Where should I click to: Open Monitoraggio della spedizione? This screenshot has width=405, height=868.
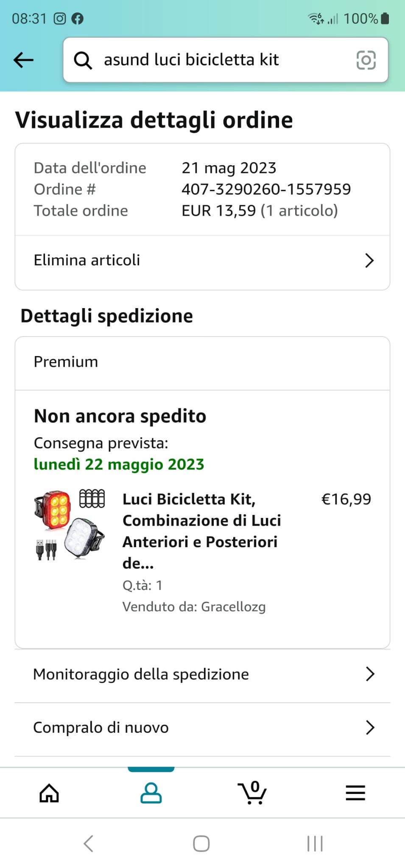pyautogui.click(x=141, y=674)
